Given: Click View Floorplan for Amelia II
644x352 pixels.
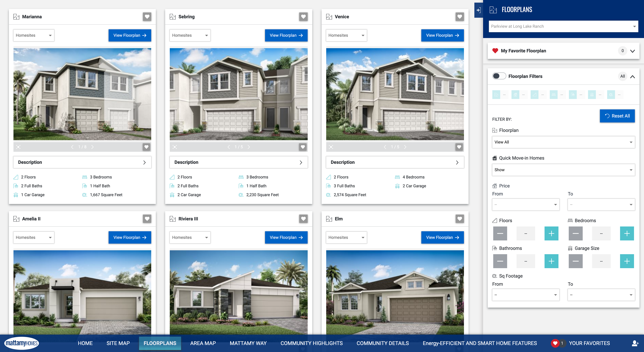Looking at the screenshot, I should tap(130, 238).
